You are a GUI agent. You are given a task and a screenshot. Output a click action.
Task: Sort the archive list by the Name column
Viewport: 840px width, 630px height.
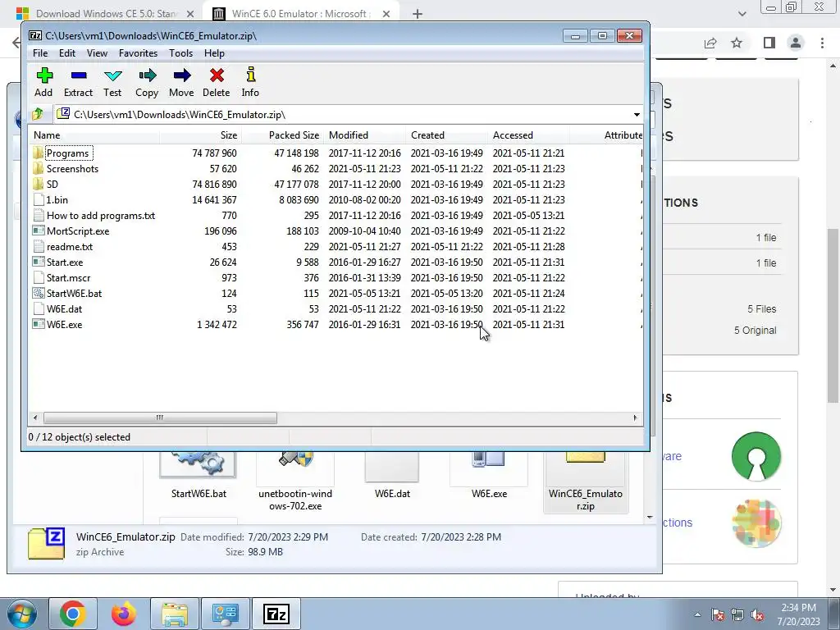[x=94, y=135]
